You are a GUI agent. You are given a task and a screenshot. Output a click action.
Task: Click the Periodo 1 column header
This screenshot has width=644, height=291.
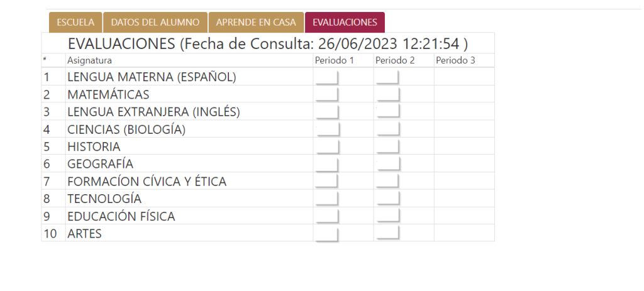pos(334,61)
